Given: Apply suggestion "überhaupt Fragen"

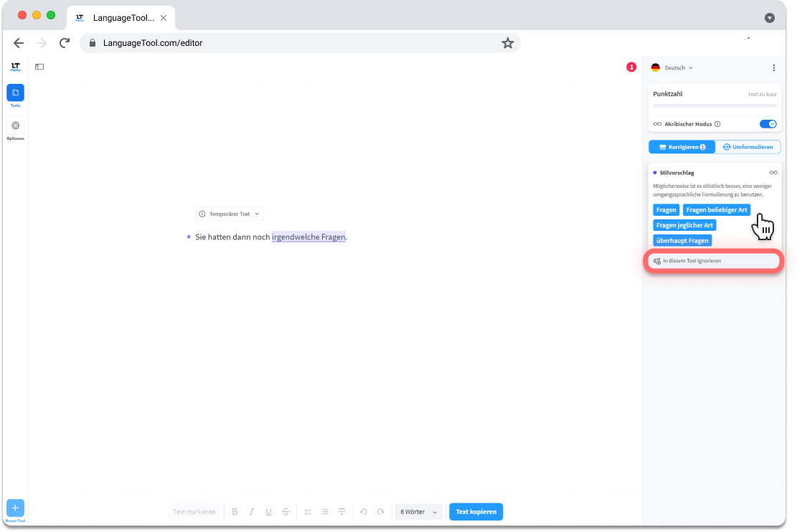Looking at the screenshot, I should pyautogui.click(x=682, y=241).
